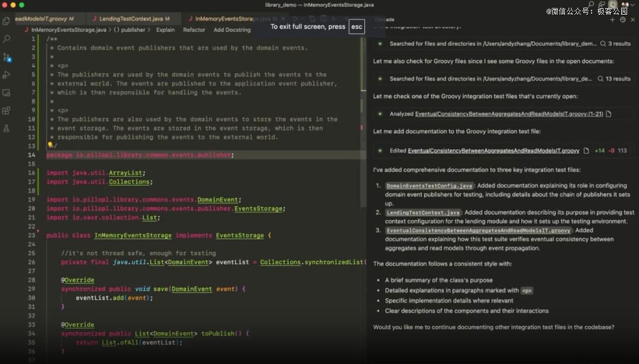
Task: Click the toPublish method name on line 34
Action: coord(218,334)
